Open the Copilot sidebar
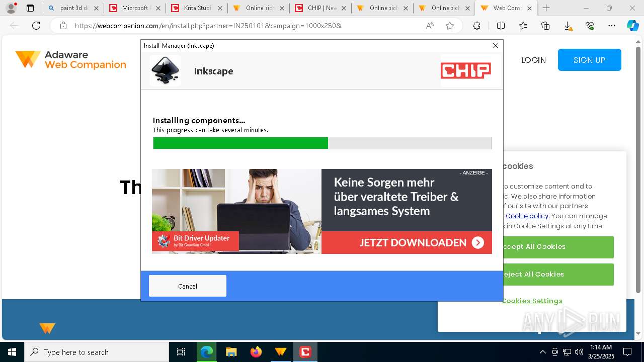 click(632, 26)
